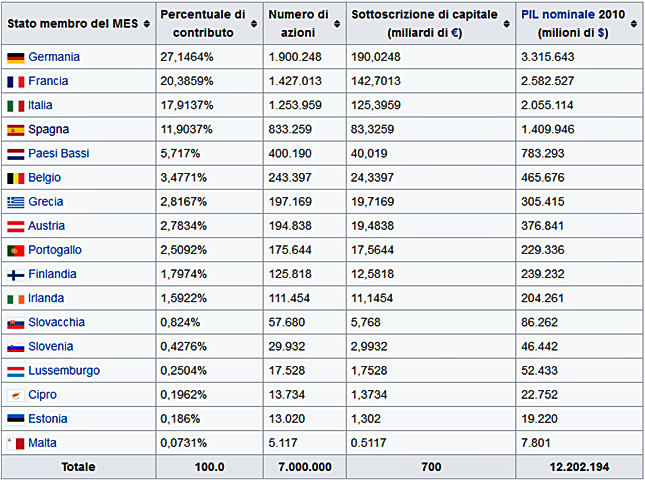
Task: Click the Germania flag icon
Action: (x=16, y=58)
